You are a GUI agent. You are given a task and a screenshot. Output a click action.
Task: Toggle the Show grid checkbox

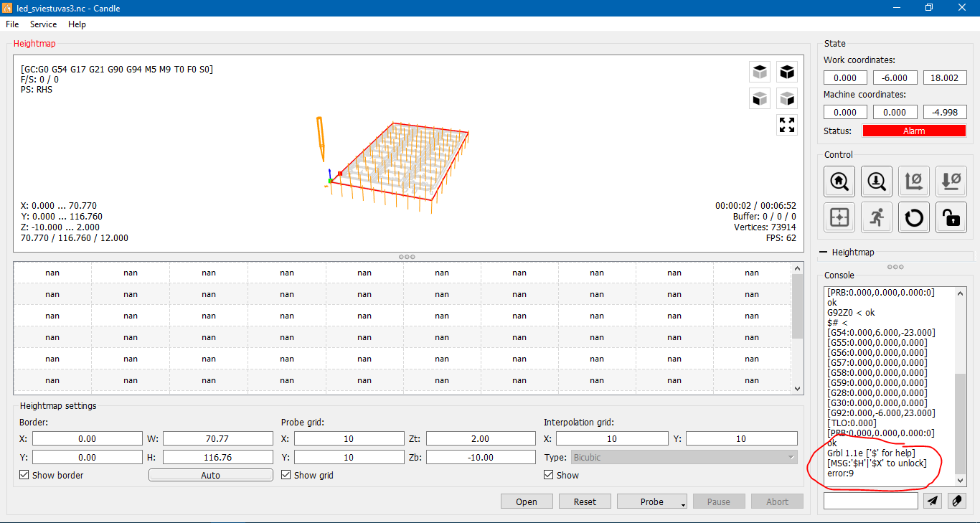287,475
